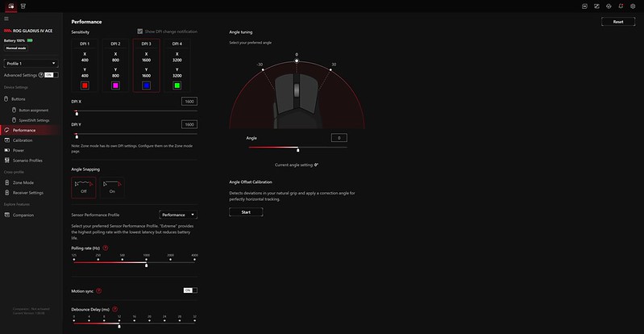This screenshot has width=644, height=334.
Task: Show help for Advanced Settings
Action: (40, 75)
